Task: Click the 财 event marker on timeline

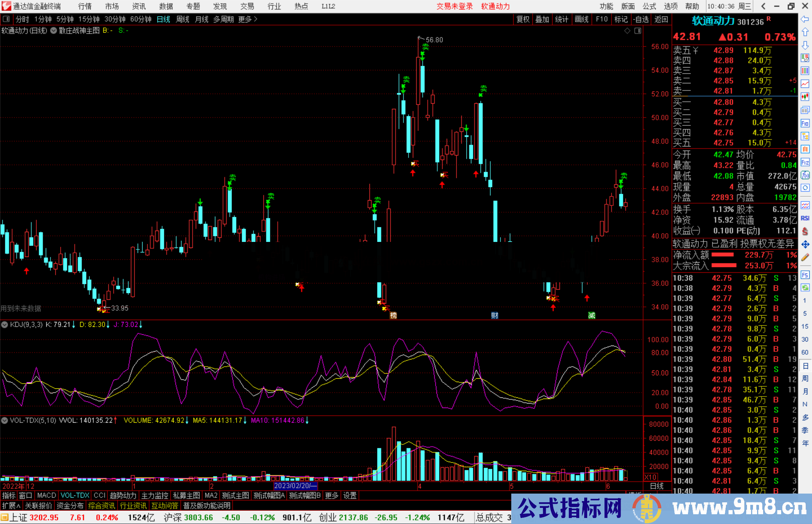Action: pyautogui.click(x=495, y=316)
